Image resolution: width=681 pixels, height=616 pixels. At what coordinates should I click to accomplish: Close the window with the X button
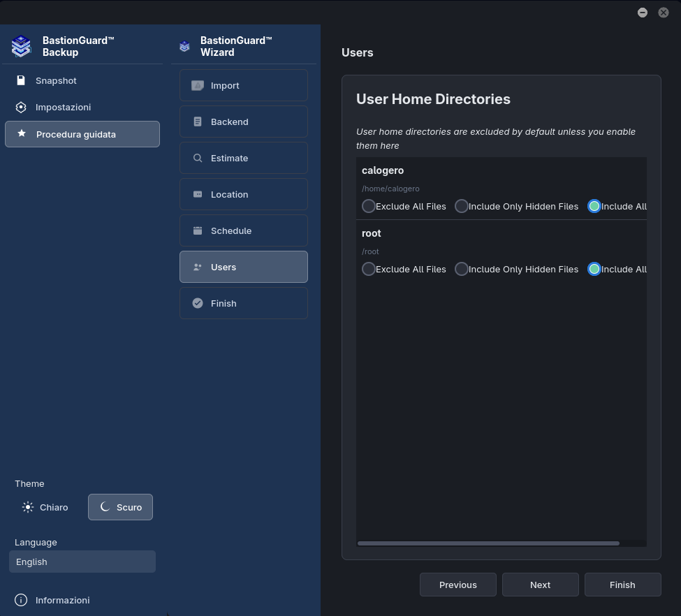(664, 13)
